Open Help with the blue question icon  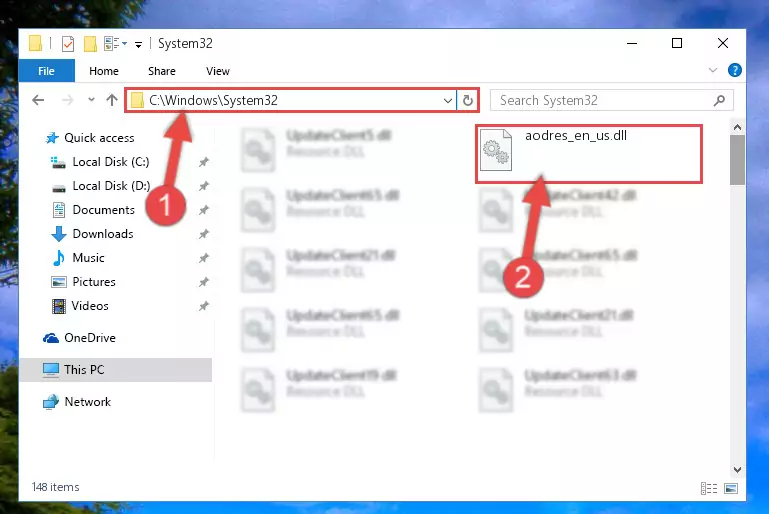(735, 70)
